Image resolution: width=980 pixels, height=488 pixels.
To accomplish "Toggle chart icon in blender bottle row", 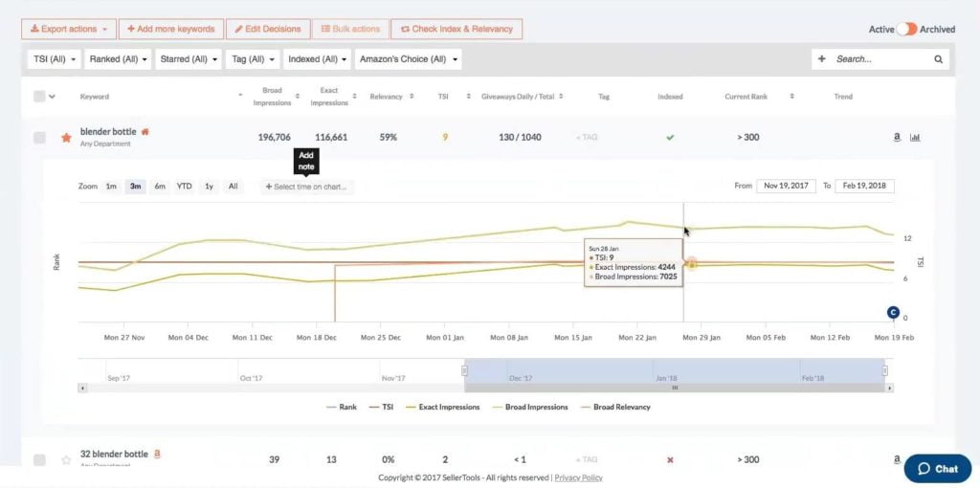I will [915, 138].
